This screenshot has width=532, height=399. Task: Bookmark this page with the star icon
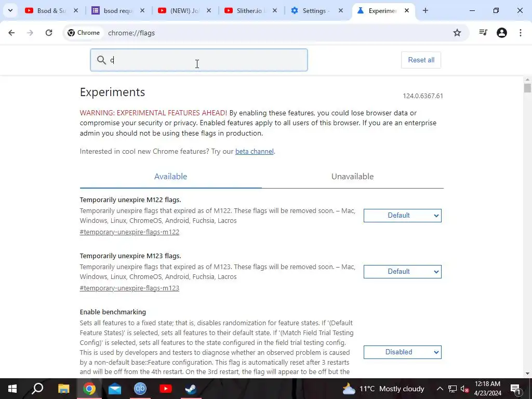coord(457,33)
